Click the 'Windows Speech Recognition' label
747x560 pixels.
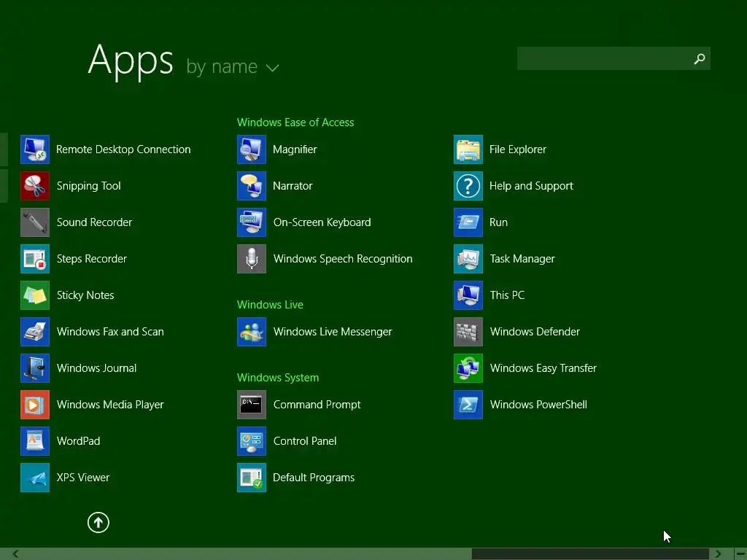[343, 259]
